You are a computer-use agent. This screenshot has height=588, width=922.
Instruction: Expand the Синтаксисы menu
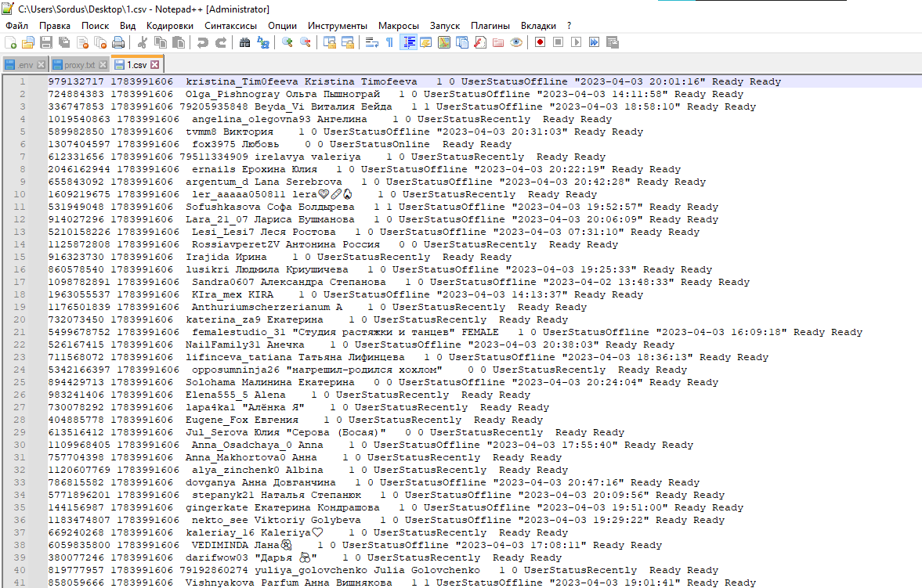pyautogui.click(x=230, y=26)
